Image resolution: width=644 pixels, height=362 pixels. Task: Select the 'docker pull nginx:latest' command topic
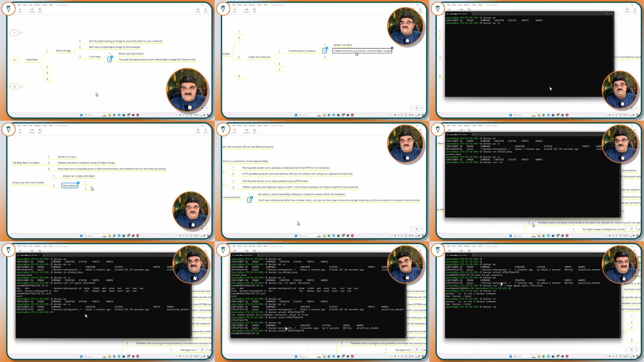131,54
